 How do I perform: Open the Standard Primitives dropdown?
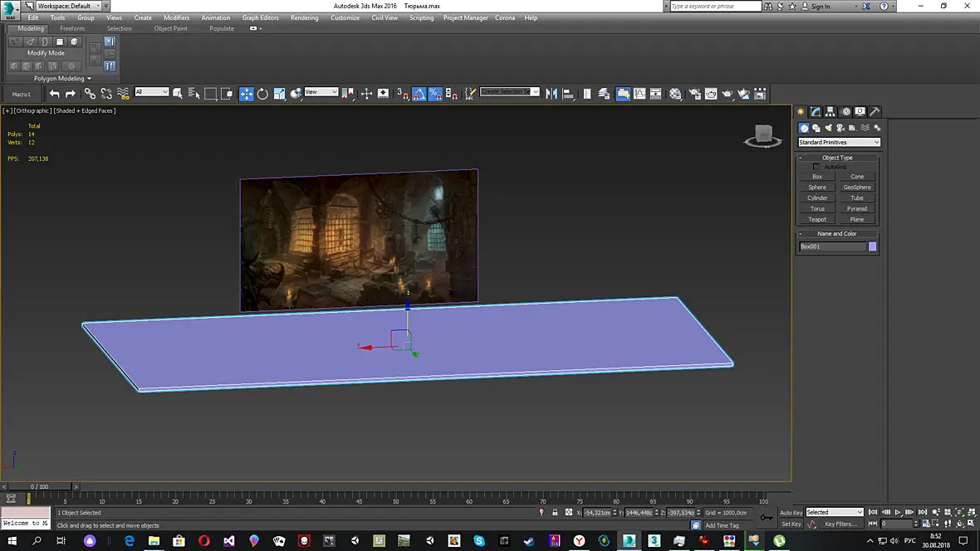point(839,143)
